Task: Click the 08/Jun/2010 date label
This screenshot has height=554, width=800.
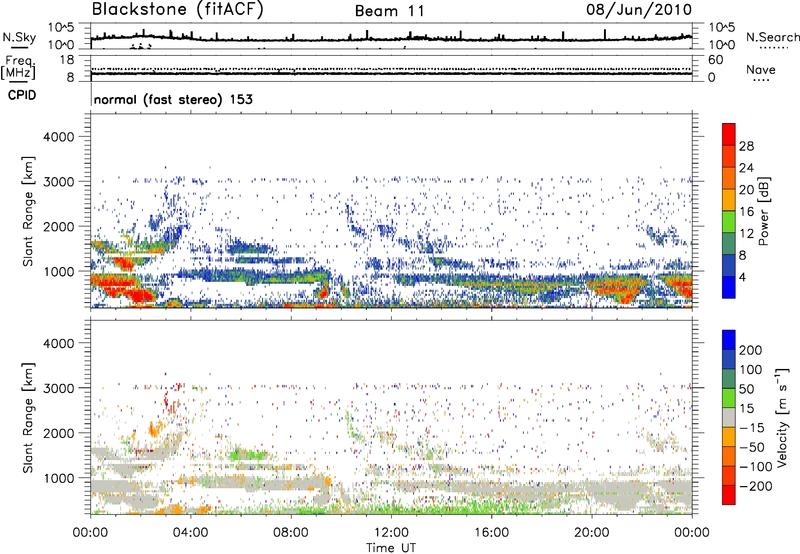Action: 639,10
